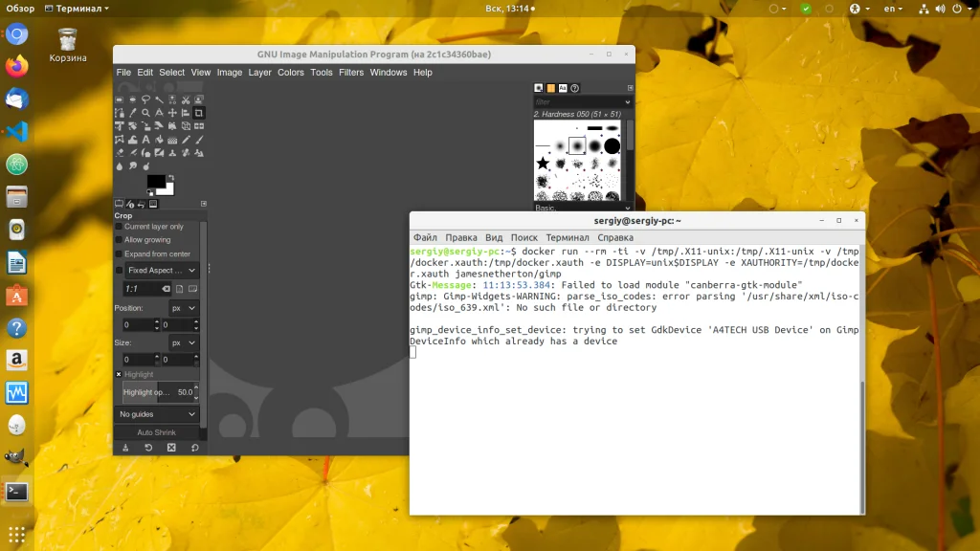
Task: Reset tool options to defaults button
Action: pyautogui.click(x=195, y=448)
